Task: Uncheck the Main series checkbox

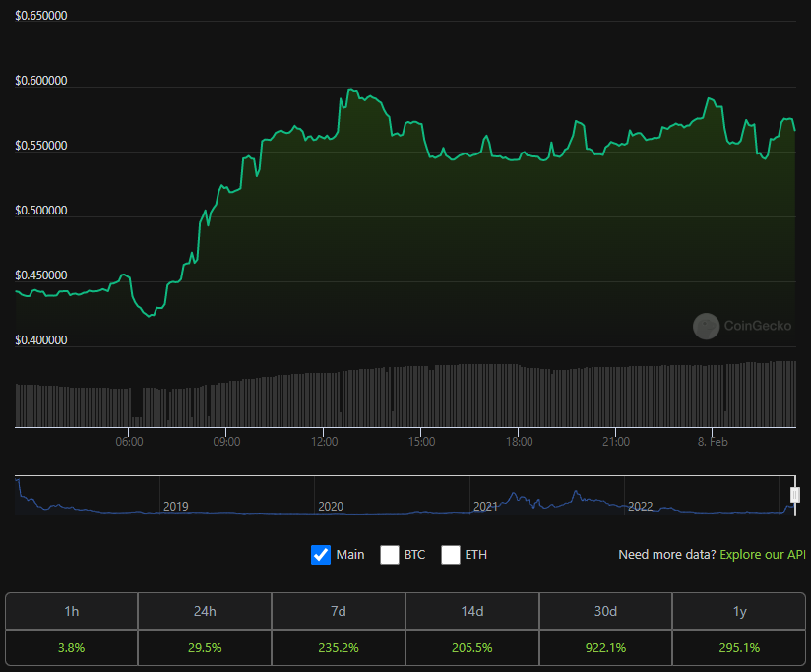Action: [321, 554]
